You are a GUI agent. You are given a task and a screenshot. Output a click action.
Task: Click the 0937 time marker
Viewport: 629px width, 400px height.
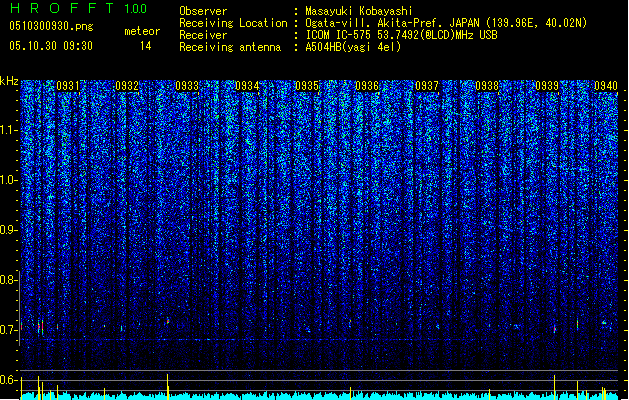point(427,86)
